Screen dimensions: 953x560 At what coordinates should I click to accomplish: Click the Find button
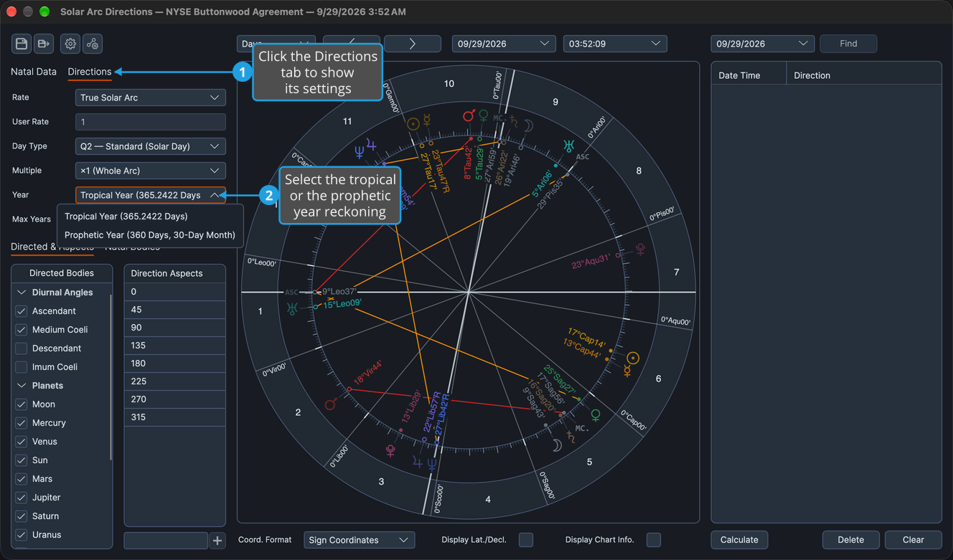[848, 44]
